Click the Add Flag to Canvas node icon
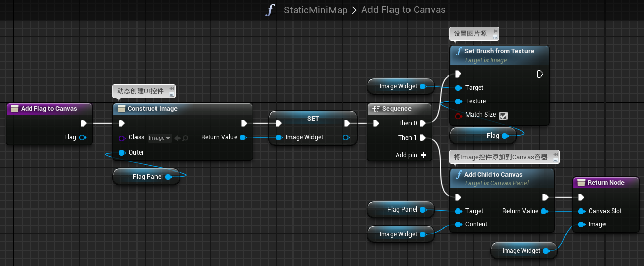 pos(15,109)
